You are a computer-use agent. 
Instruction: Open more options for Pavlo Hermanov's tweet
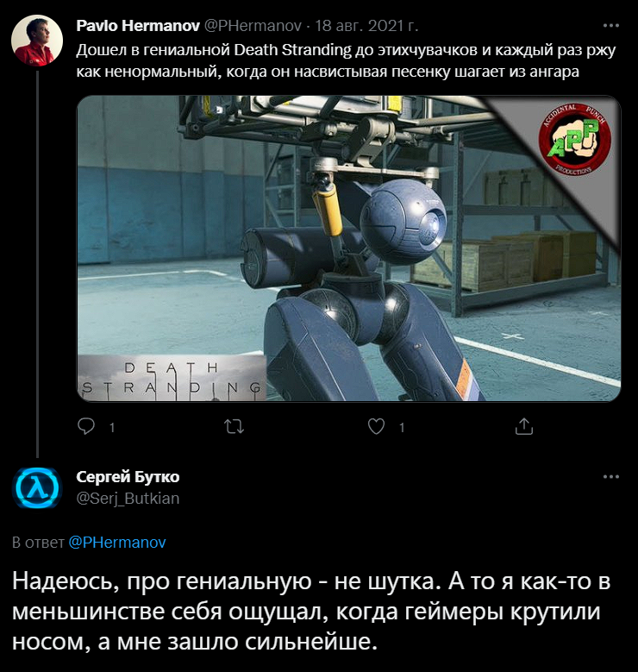[611, 26]
